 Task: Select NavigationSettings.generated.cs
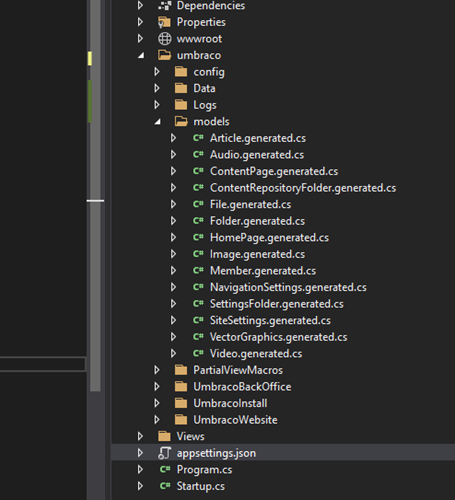tap(288, 288)
